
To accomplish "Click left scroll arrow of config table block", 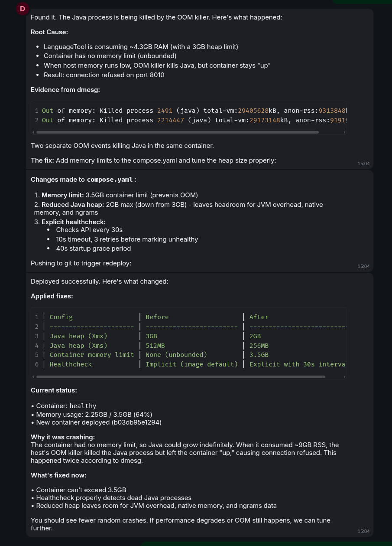I will coord(33,377).
